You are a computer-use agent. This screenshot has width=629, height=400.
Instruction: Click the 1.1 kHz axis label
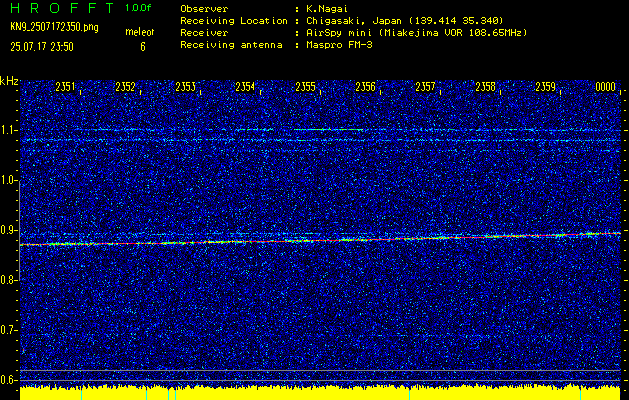(x=9, y=130)
